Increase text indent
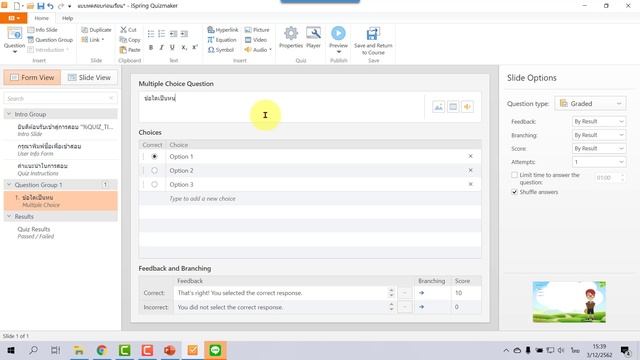Viewport: 640px width, 360px height. point(184,33)
